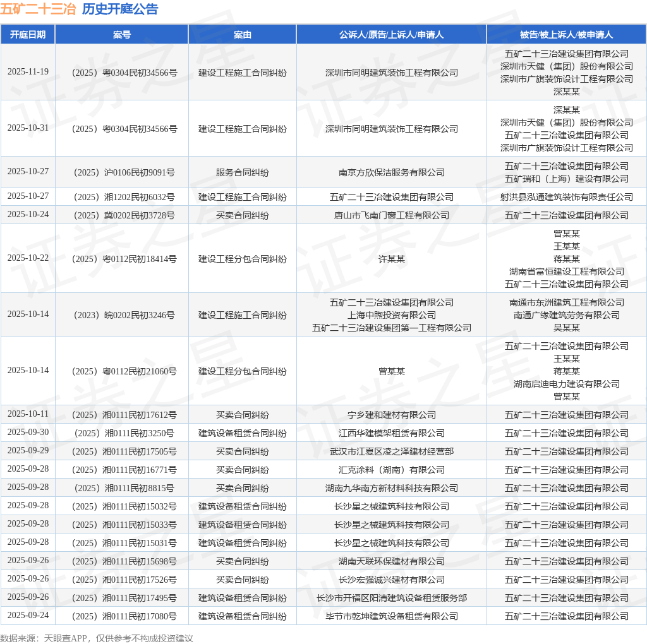
Task: Click plaintiff 汇克涂料（湖南）有限公司
Action: (x=391, y=470)
